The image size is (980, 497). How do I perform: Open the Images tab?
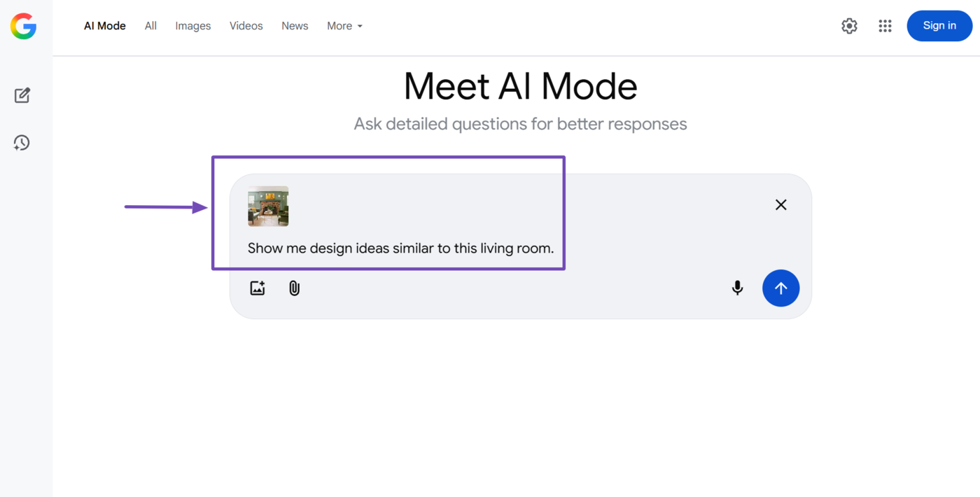[193, 26]
